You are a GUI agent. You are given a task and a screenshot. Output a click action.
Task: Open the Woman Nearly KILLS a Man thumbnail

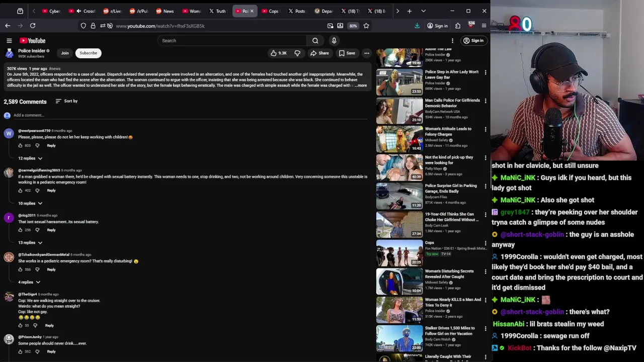399,310
